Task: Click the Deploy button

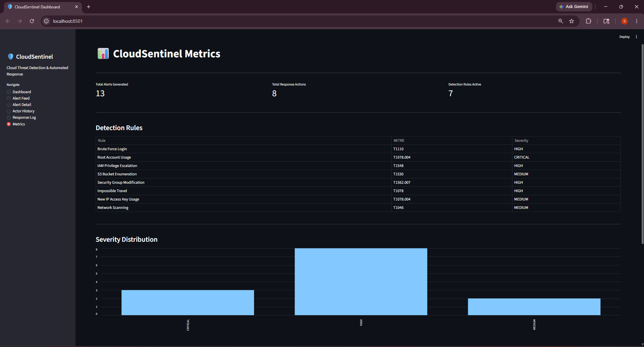Action: click(624, 37)
